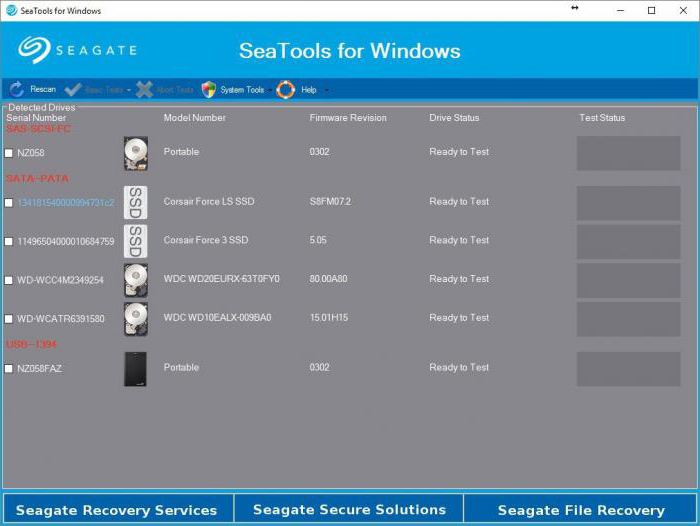The width and height of the screenshot is (700, 526).
Task: Open the Help menu label
Action: [x=308, y=90]
